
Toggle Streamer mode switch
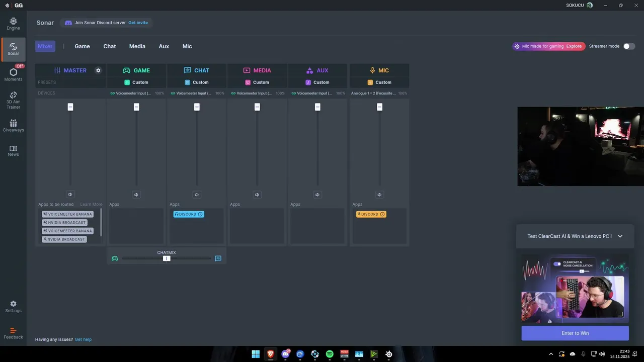coord(629,46)
